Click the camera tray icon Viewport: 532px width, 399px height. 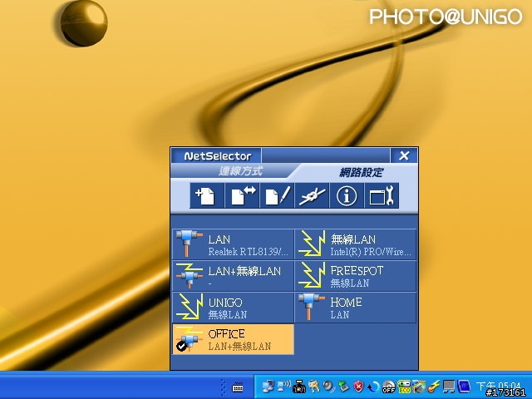[299, 387]
